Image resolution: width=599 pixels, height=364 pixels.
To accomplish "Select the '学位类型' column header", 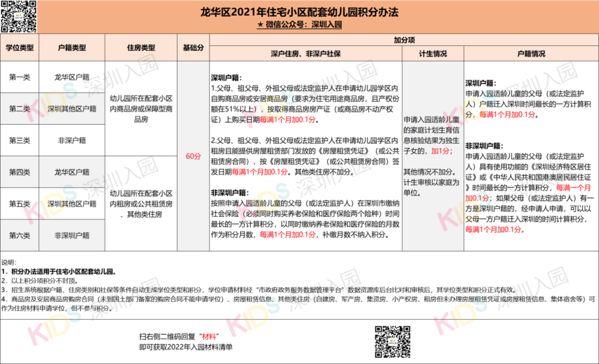I will point(19,48).
